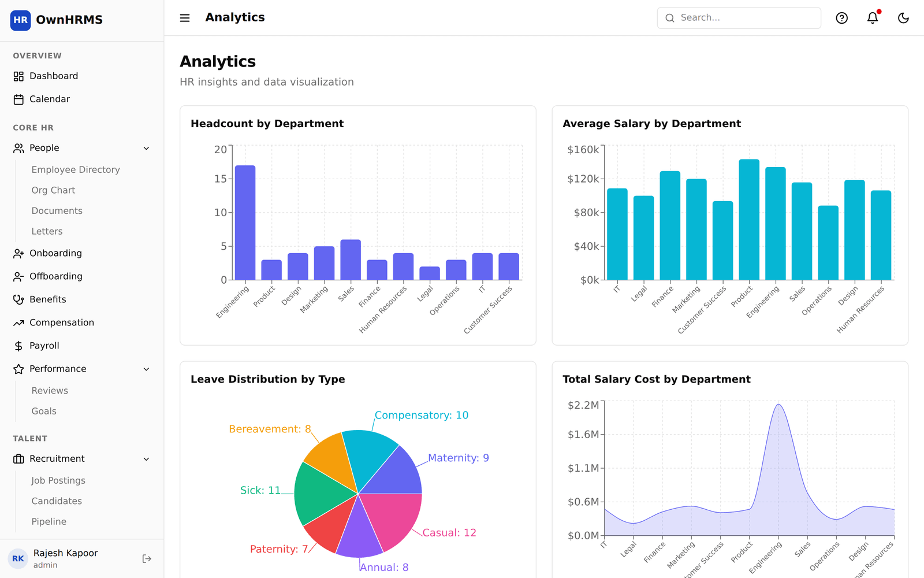Screen dimensions: 924x578
Task: Click the Offboarding user-minus icon
Action: (x=18, y=277)
